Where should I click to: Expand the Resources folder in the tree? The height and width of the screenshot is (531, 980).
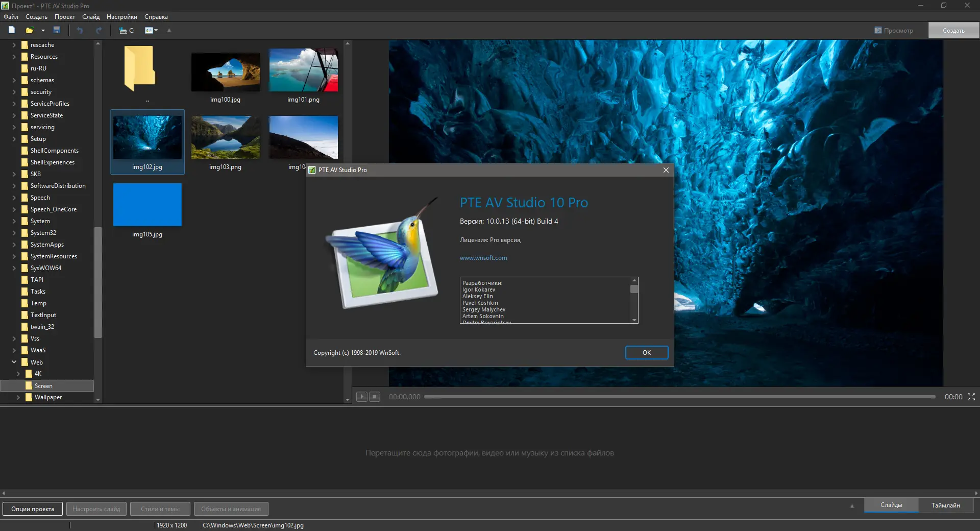pyautogui.click(x=14, y=57)
